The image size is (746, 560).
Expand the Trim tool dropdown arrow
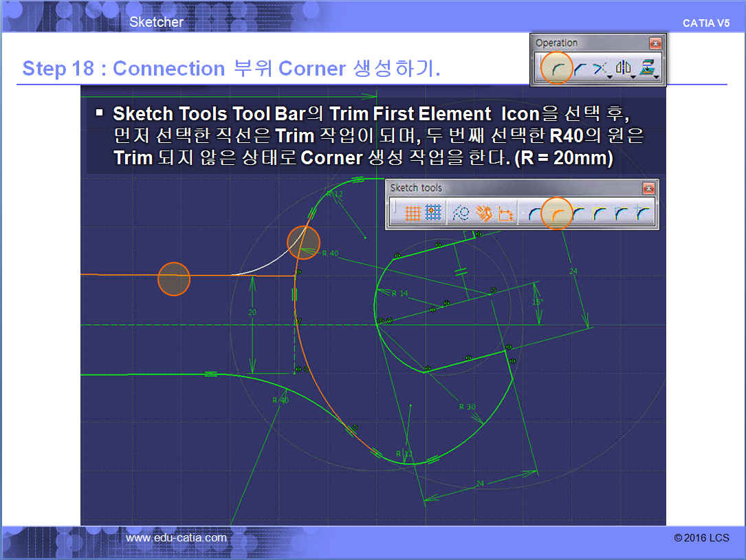610,78
